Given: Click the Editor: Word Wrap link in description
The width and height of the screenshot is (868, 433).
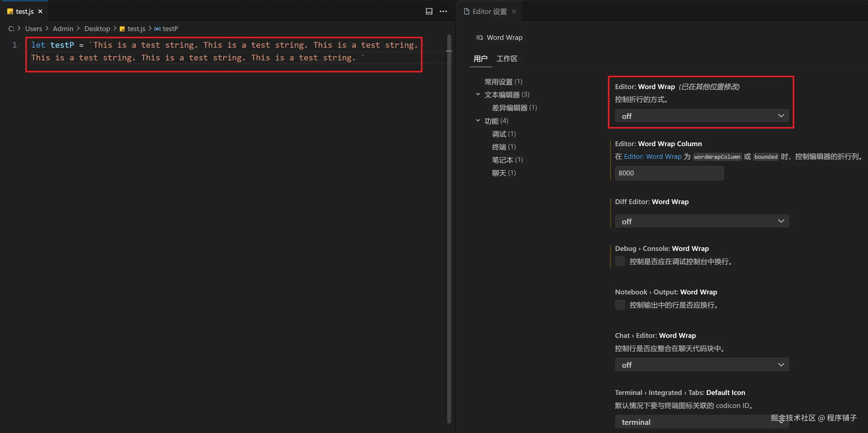Looking at the screenshot, I should coord(652,157).
